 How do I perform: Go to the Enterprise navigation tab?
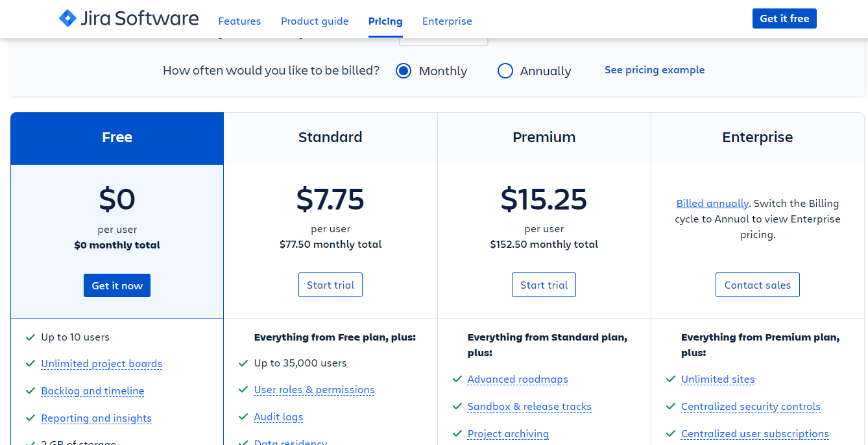[x=447, y=21]
